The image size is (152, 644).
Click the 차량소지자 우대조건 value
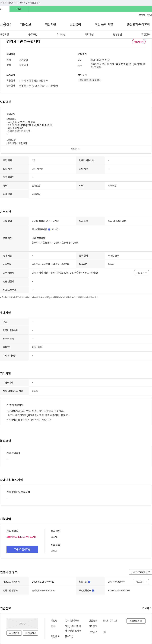coord(37,347)
